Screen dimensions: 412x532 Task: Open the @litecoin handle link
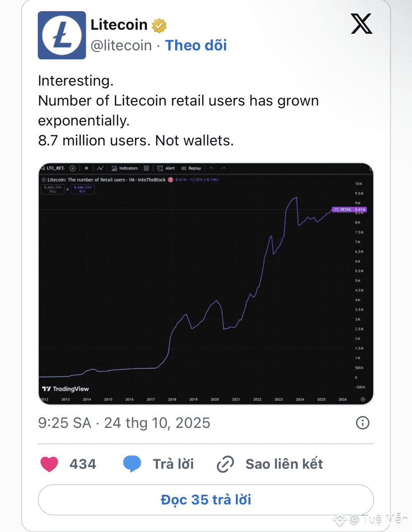(x=121, y=45)
